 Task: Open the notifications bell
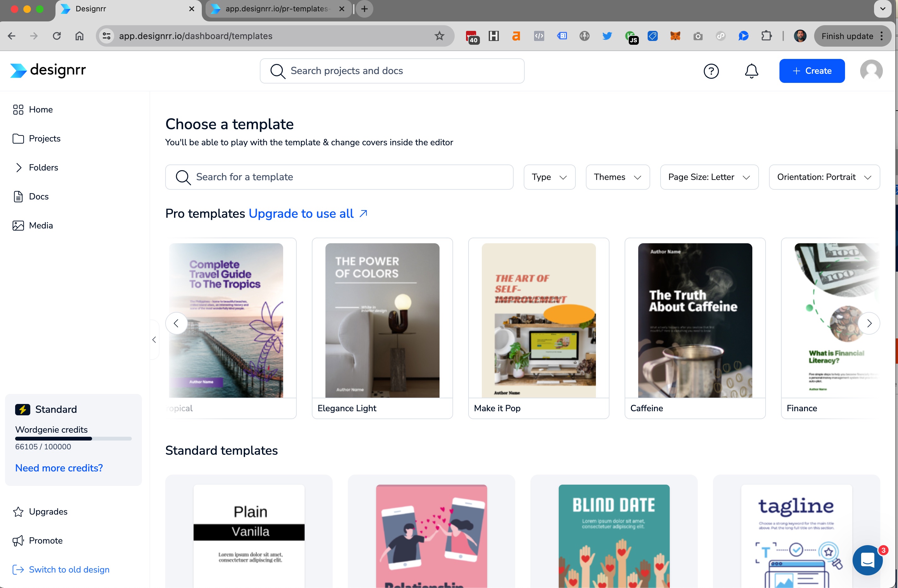[751, 71]
